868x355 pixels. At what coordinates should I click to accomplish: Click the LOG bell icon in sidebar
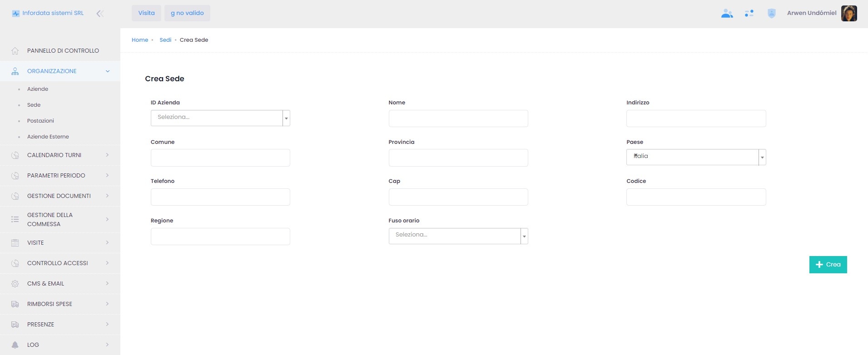coord(15,345)
